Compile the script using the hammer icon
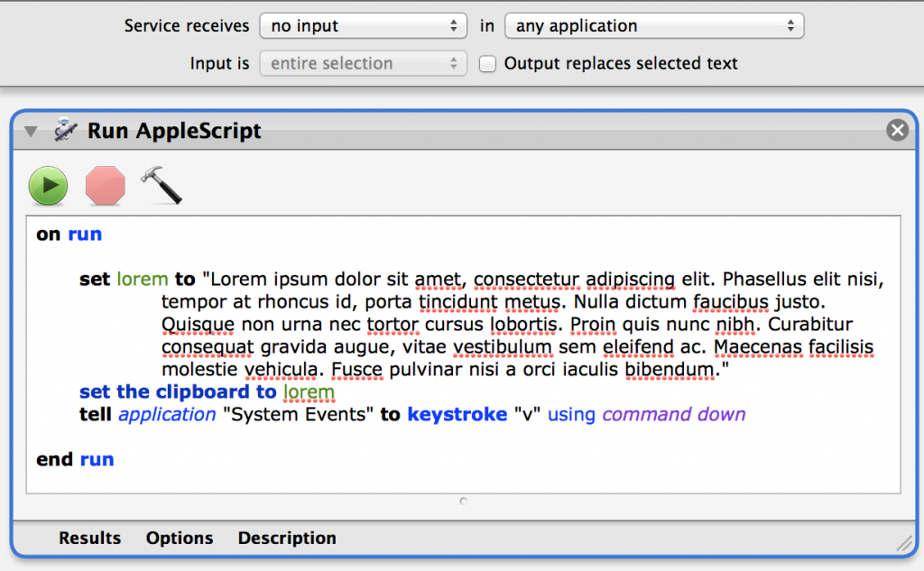 [162, 185]
